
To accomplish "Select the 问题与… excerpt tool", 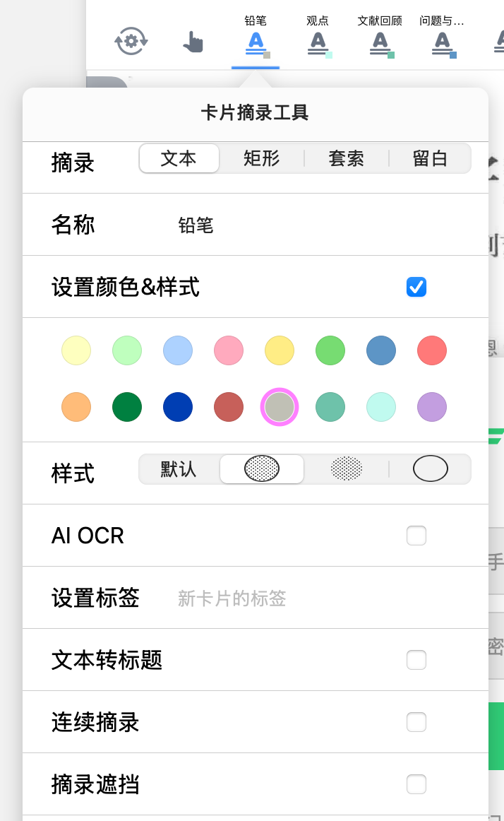I will pos(443,38).
